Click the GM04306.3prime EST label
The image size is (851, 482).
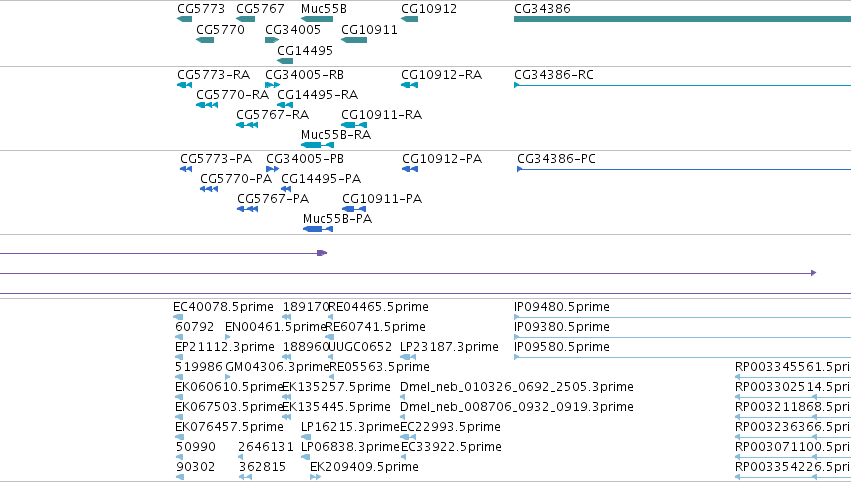pyautogui.click(x=277, y=367)
